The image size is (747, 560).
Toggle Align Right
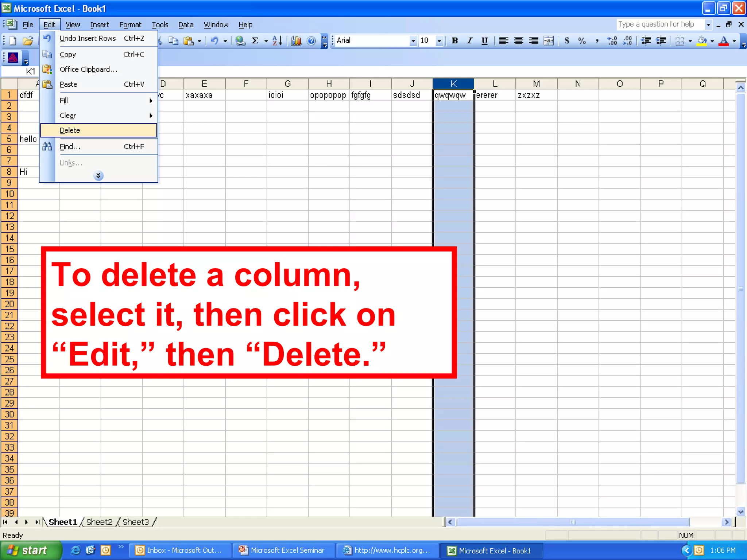(533, 41)
